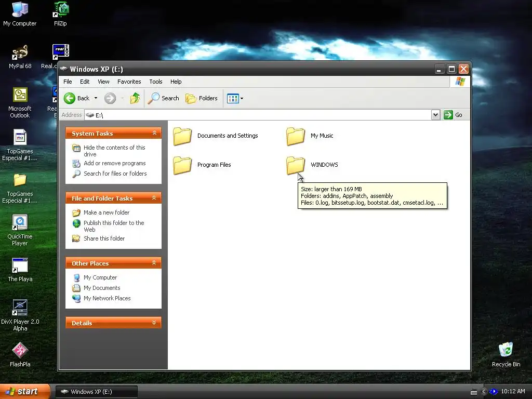Screen dimensions: 532x399
Task: Select the WINDOWS folder
Action: pos(312,165)
